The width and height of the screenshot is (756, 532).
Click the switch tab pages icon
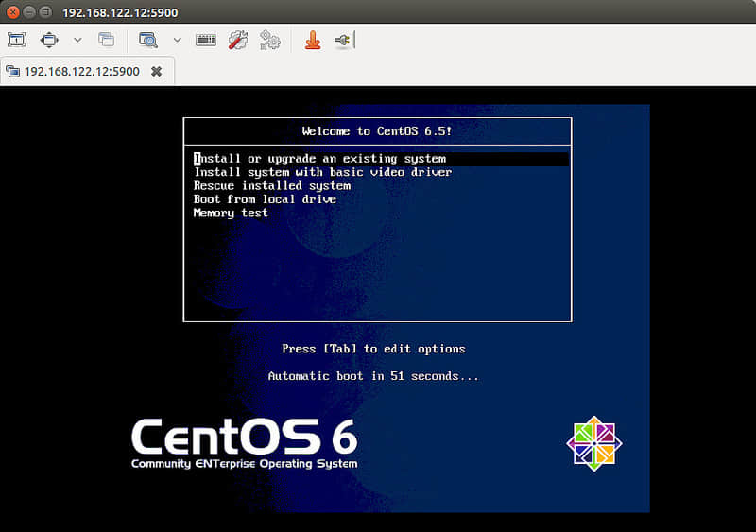pyautogui.click(x=106, y=40)
